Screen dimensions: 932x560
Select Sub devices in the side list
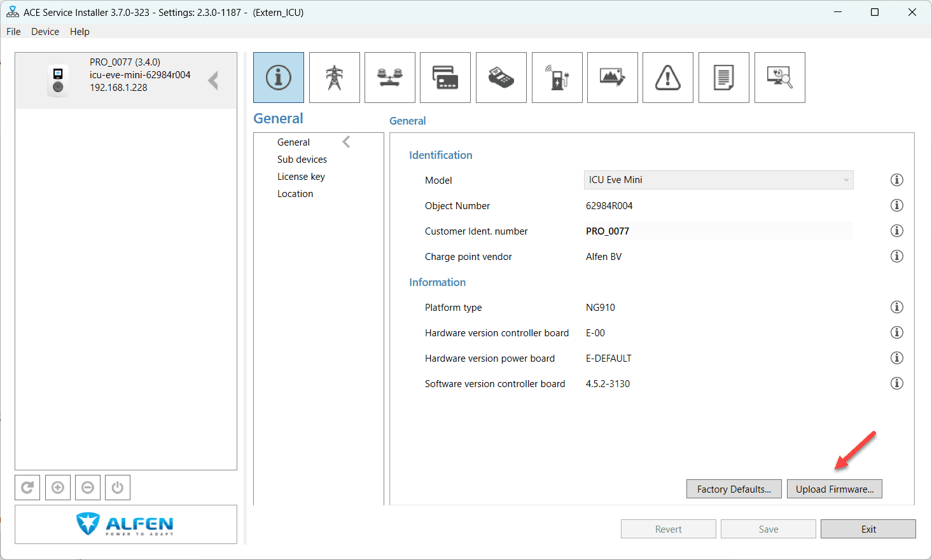302,160
